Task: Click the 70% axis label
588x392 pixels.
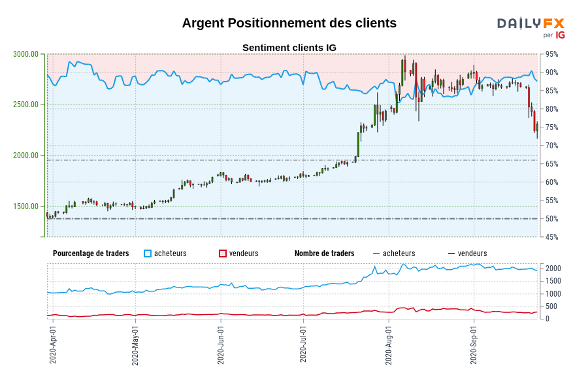Action: pos(551,146)
